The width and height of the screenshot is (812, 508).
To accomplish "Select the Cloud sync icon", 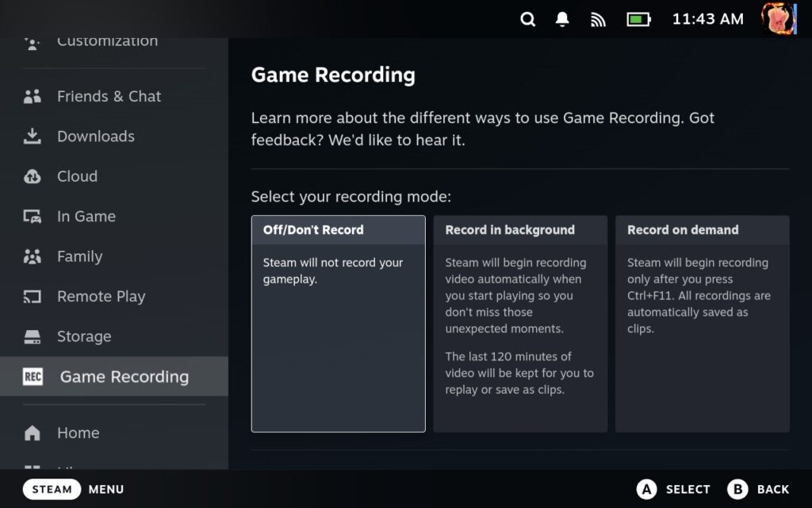I will pos(32,176).
